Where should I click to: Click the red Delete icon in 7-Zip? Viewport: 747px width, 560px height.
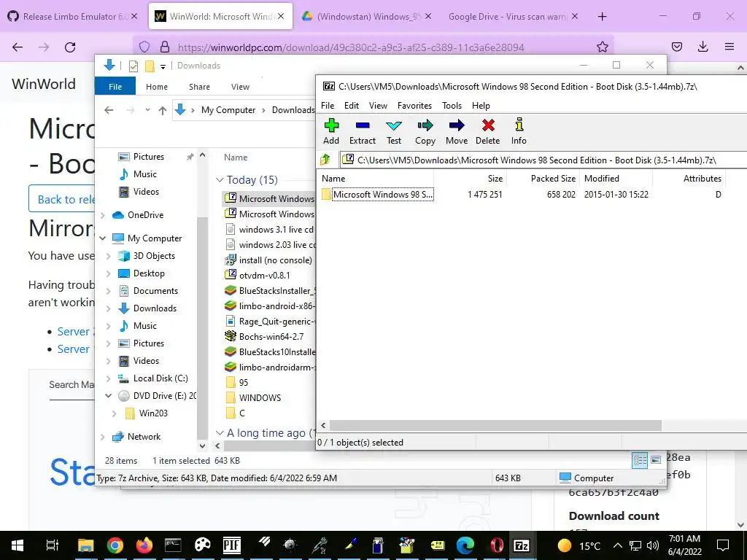(488, 125)
